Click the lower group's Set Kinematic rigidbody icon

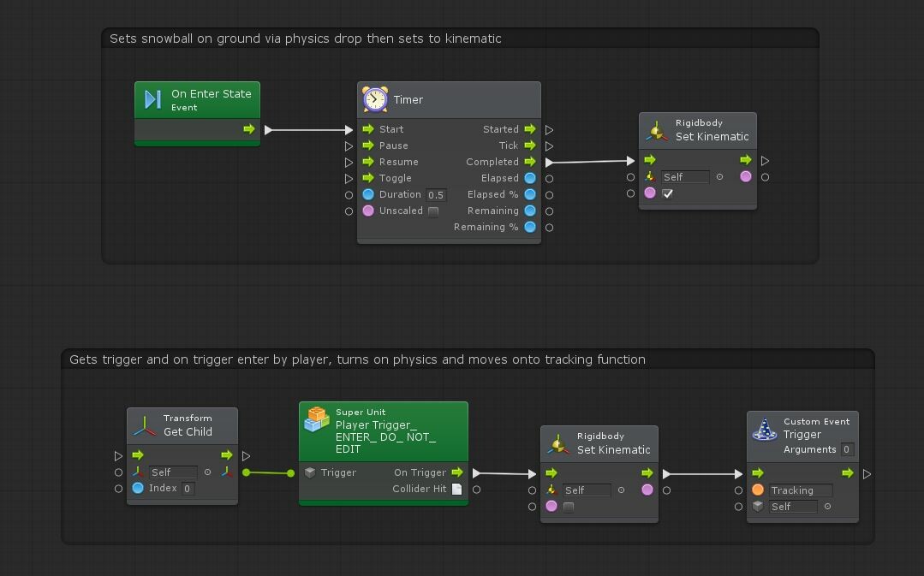[557, 445]
